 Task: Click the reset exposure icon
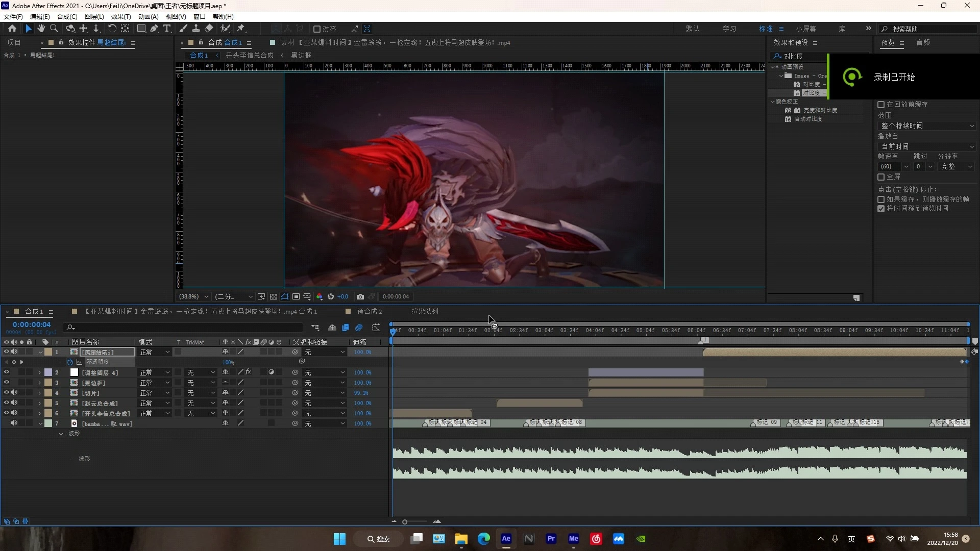(331, 296)
